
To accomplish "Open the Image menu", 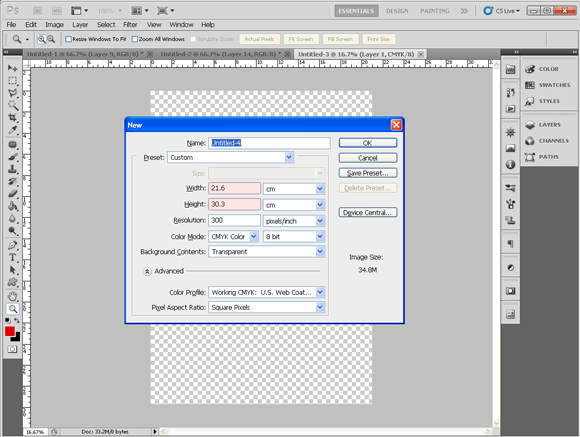I will 54,25.
